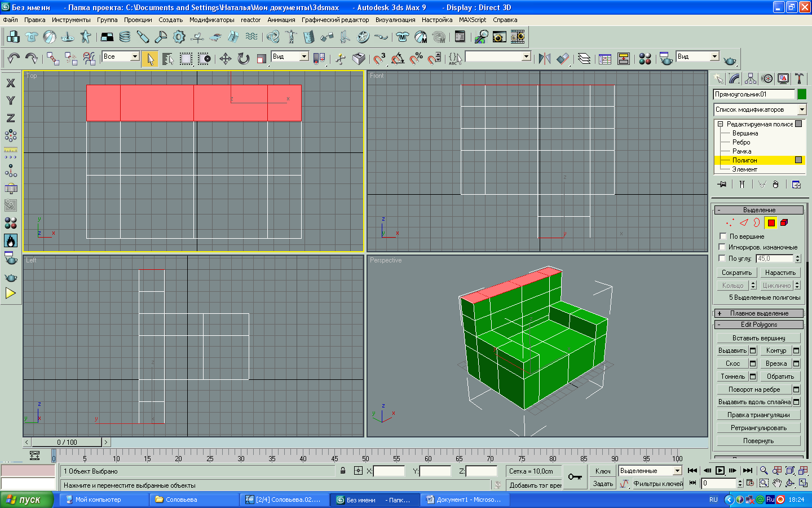Viewport: 812px width, 508px height.
Task: Enable the 'По вершине' checkbox
Action: [723, 237]
